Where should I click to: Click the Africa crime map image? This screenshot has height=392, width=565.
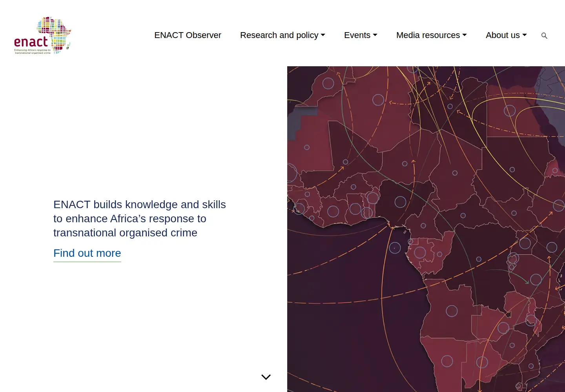pyautogui.click(x=426, y=229)
